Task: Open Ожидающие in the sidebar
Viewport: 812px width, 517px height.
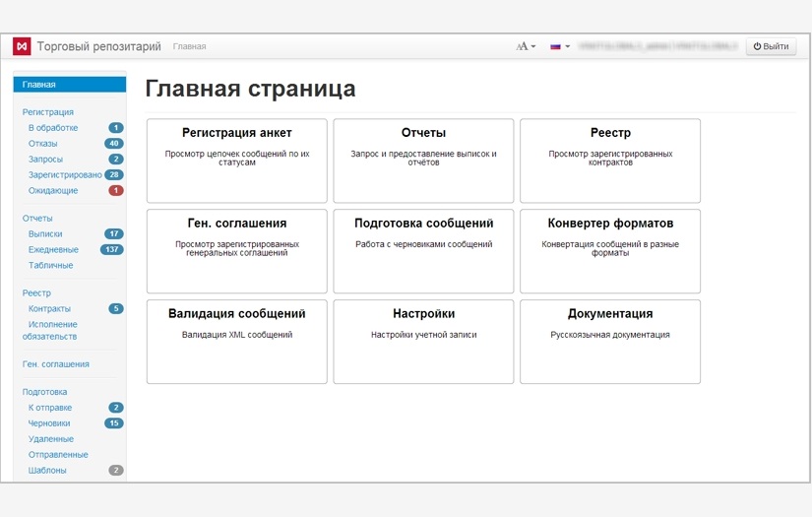Action: [x=53, y=191]
